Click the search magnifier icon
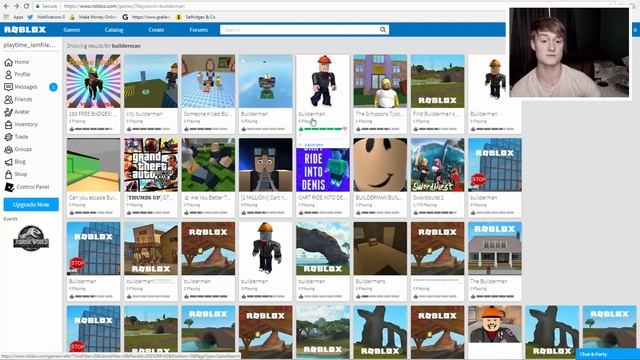This screenshot has height=360, width=640. click(382, 29)
